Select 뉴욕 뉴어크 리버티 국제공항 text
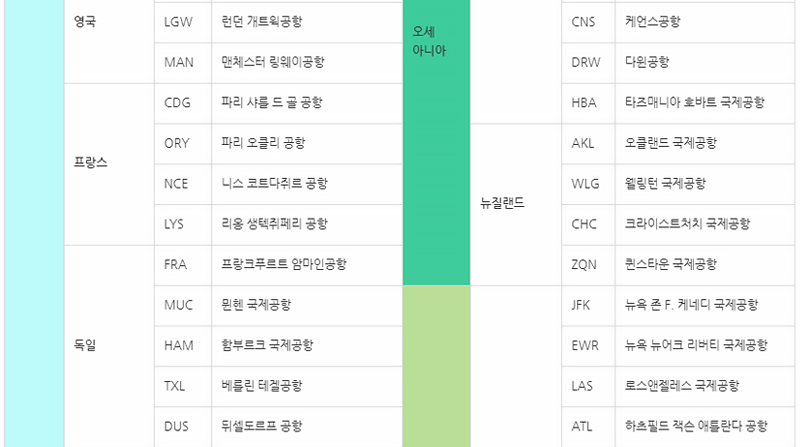 [696, 345]
